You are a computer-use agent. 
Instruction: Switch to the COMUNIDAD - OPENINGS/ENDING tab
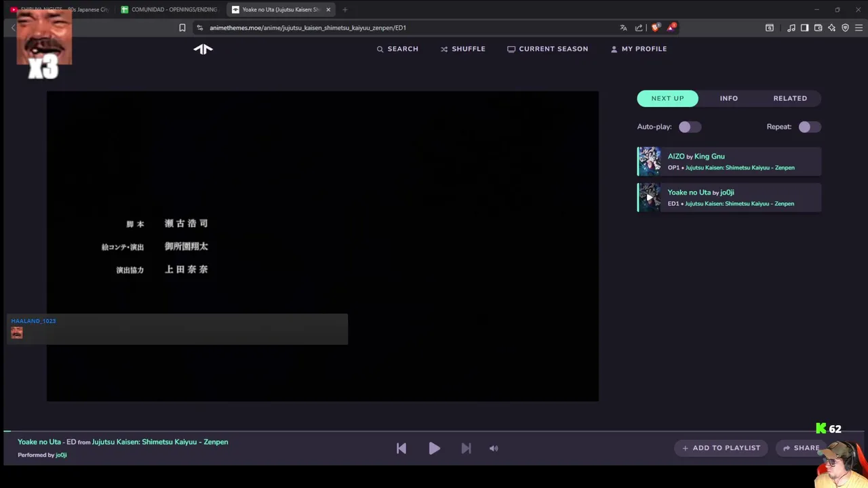pos(170,9)
